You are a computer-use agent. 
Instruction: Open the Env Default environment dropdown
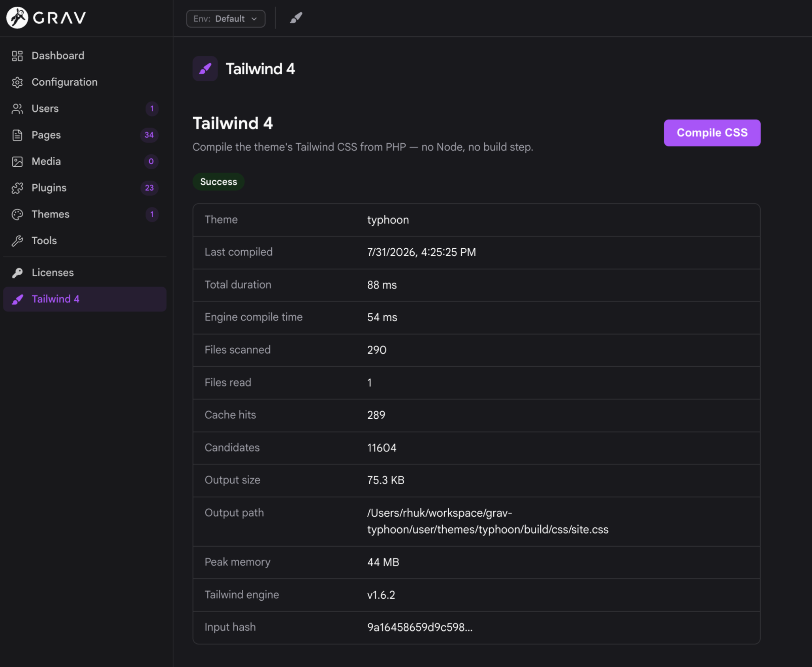point(226,19)
